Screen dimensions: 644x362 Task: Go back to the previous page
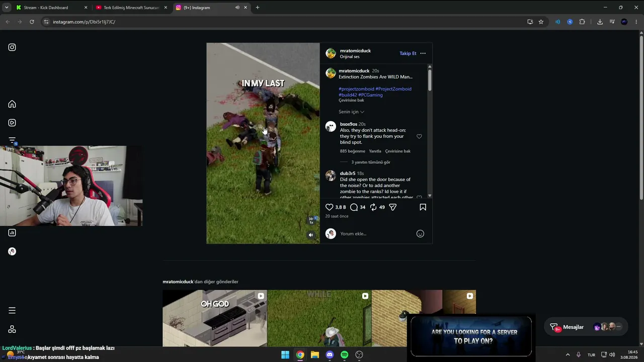pyautogui.click(x=8, y=22)
